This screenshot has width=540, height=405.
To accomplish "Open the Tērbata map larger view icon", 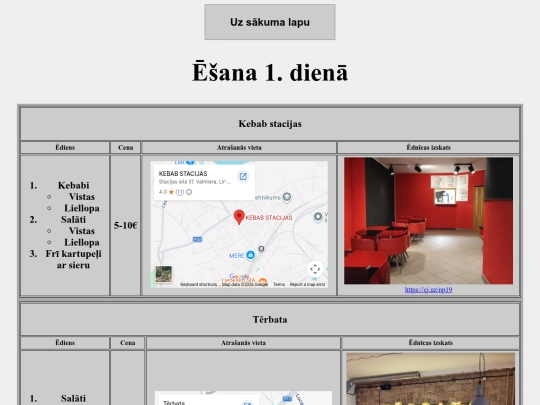I will (x=247, y=403).
